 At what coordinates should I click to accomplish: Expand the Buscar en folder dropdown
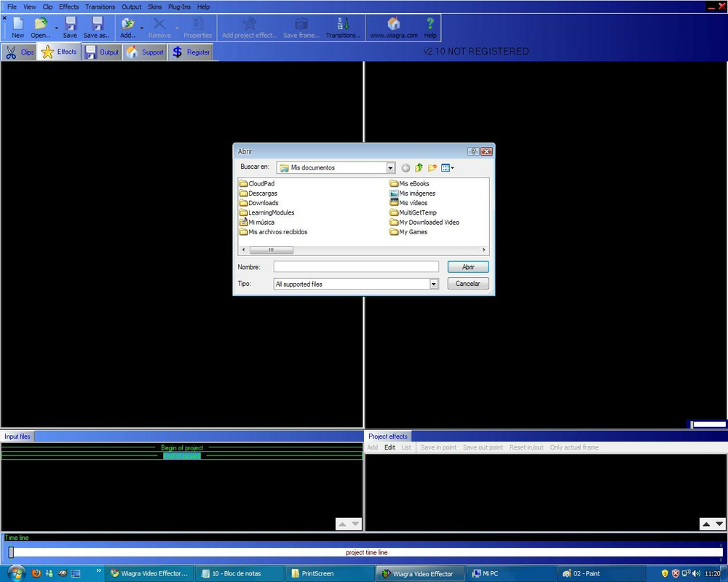coord(390,167)
